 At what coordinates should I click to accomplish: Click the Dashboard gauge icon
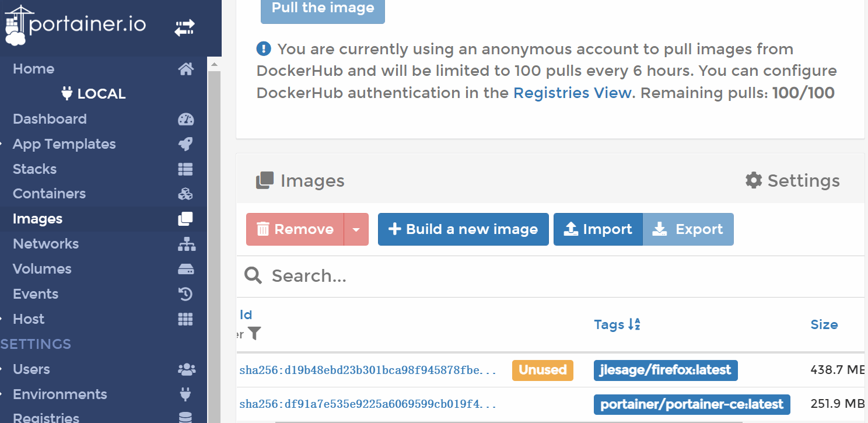(185, 119)
